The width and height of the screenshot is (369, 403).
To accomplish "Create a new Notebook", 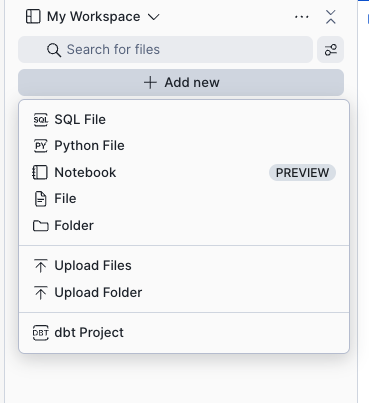I will (x=184, y=172).
